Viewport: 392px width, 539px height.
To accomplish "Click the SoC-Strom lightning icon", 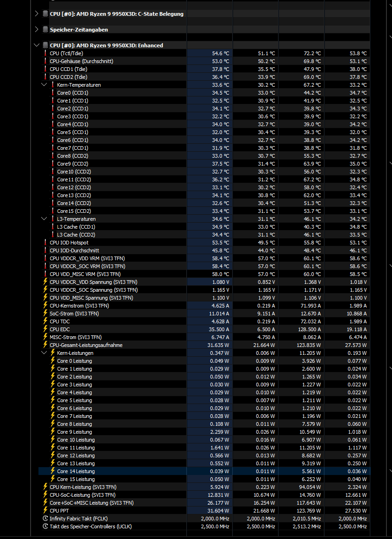I will click(45, 313).
